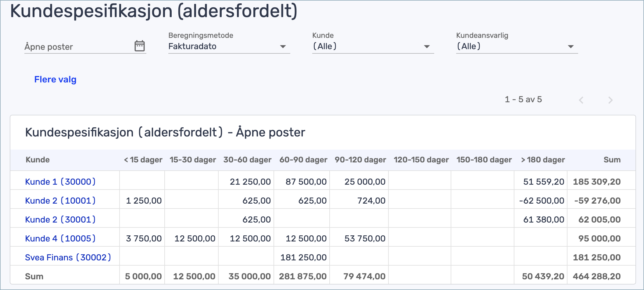Viewport: 644px width, 290px height.
Task: Open customer Kunde 2 (30001)
Action: tap(60, 219)
